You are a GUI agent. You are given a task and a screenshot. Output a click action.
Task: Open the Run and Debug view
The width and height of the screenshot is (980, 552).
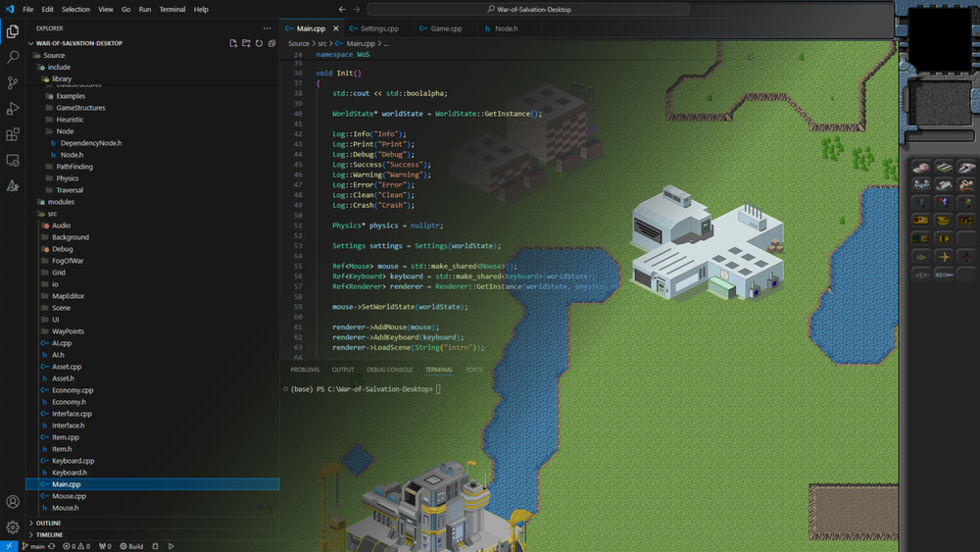[x=13, y=109]
